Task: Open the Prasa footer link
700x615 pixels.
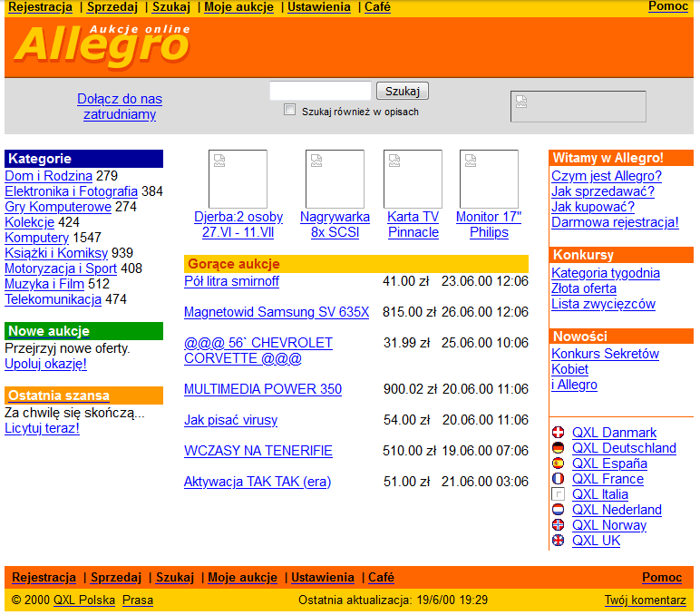Action: pyautogui.click(x=138, y=600)
